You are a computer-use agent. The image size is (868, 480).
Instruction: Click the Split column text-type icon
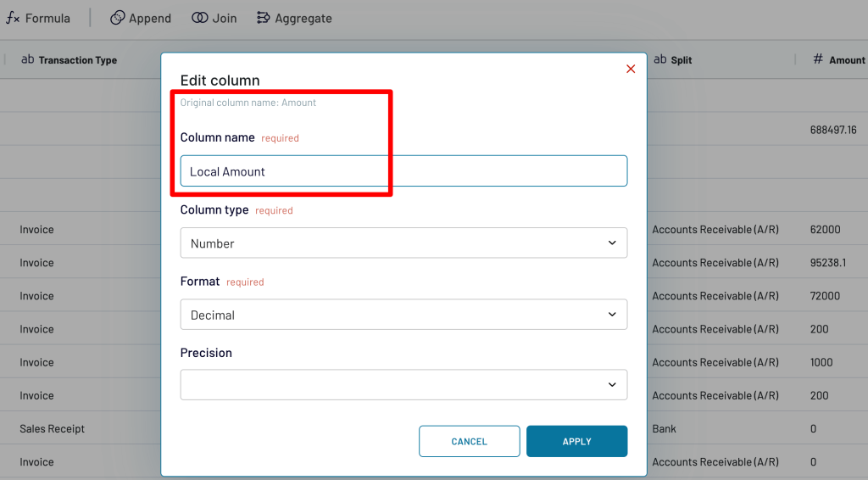[660, 59]
